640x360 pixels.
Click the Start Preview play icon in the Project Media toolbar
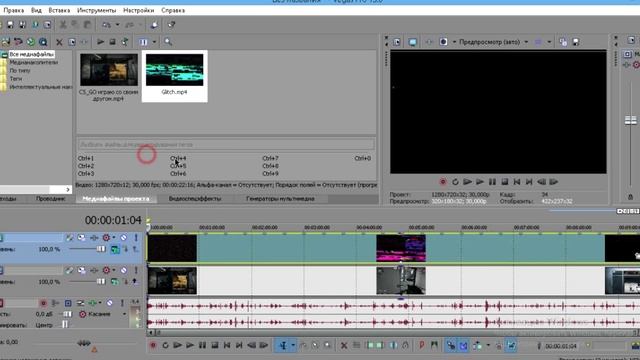100,42
